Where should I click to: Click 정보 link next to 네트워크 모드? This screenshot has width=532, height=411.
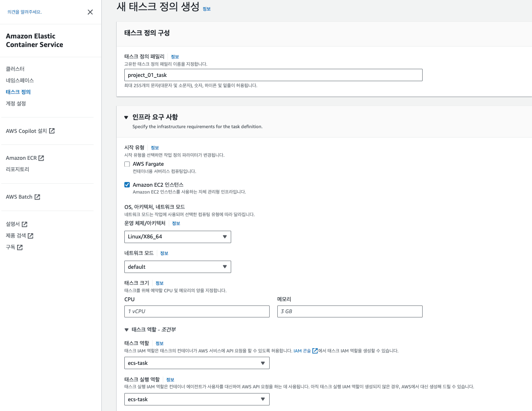click(x=164, y=253)
